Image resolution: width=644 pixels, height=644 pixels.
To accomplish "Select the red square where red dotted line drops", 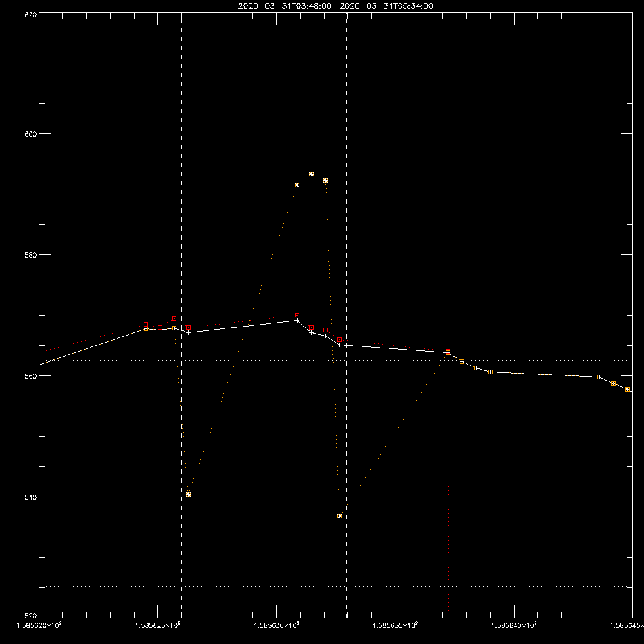I will (x=448, y=352).
